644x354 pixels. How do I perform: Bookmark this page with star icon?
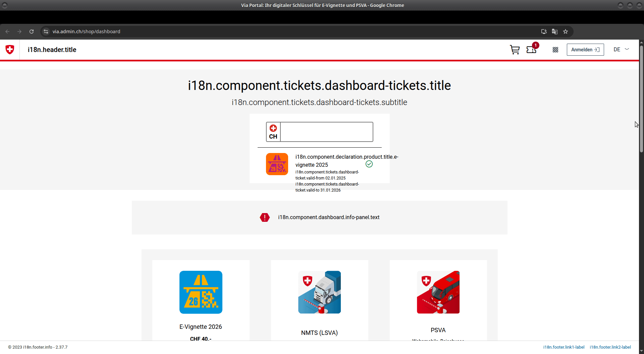[566, 32]
